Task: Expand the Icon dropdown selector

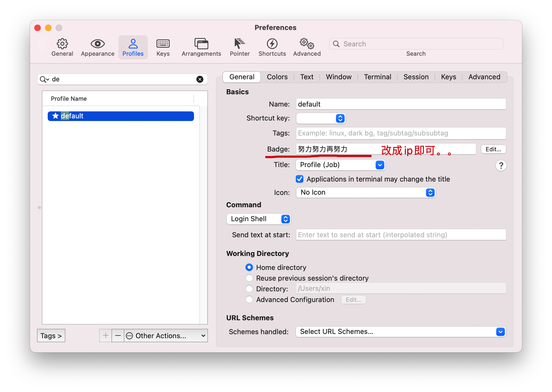Action: pos(430,192)
